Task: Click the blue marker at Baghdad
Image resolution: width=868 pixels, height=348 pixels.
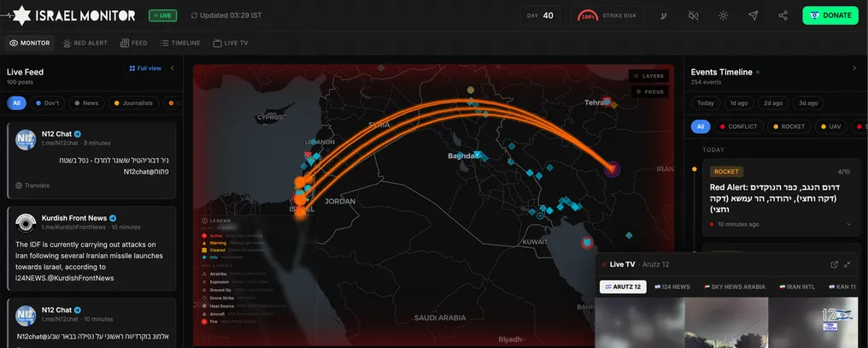Action: (477, 155)
